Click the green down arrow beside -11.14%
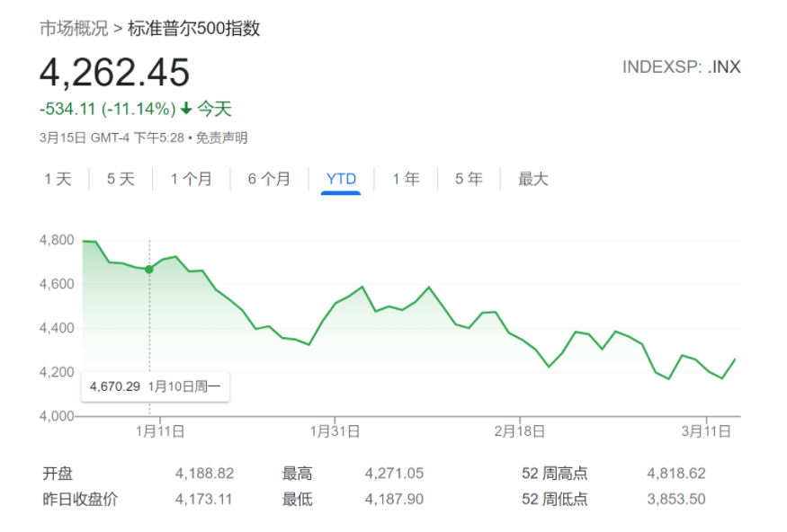The width and height of the screenshot is (787, 532). (186, 110)
